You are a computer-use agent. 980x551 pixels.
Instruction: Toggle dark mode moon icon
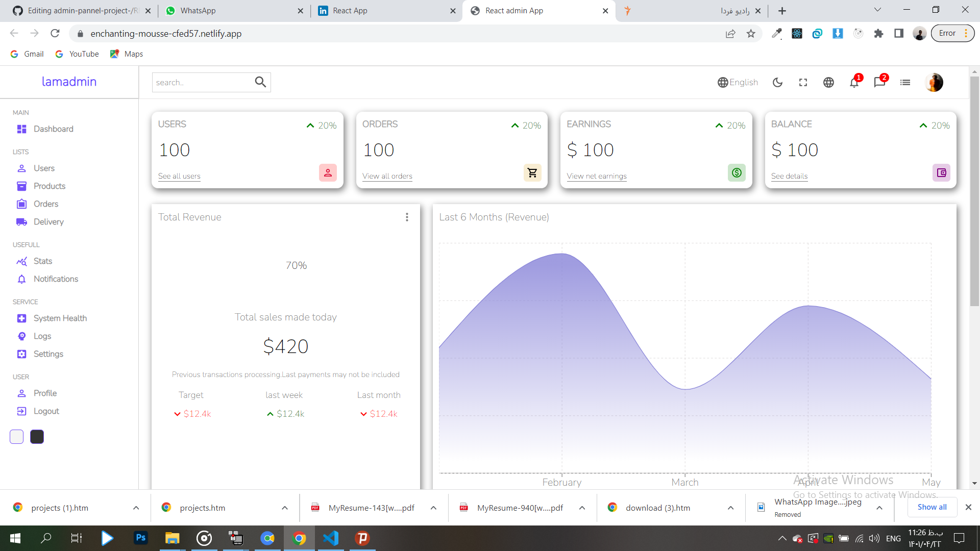pos(777,82)
